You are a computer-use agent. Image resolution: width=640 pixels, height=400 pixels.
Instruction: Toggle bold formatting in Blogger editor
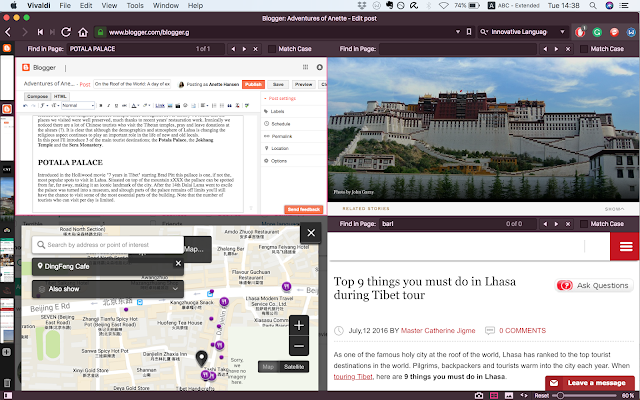(101, 105)
